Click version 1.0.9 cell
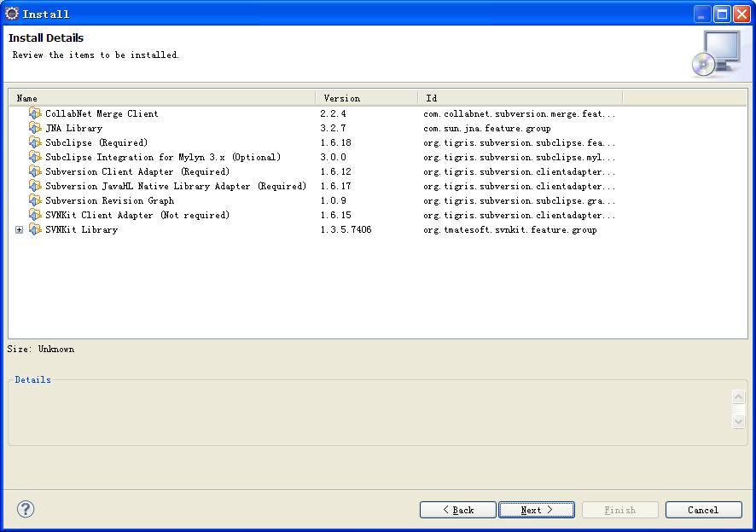 (x=333, y=200)
